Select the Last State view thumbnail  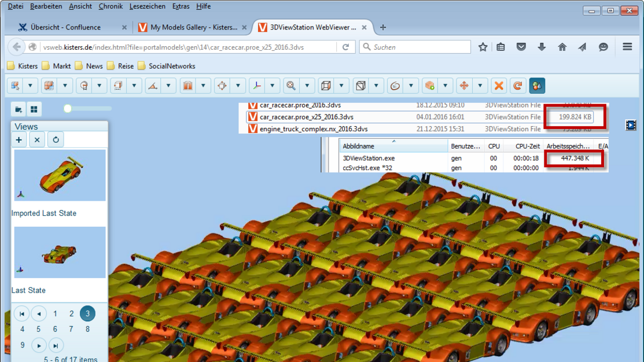(60, 252)
